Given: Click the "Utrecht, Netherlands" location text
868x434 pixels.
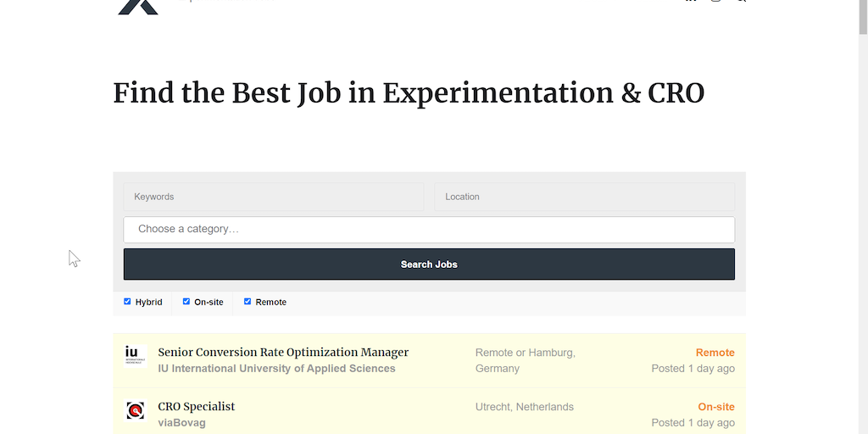Looking at the screenshot, I should coord(524,407).
